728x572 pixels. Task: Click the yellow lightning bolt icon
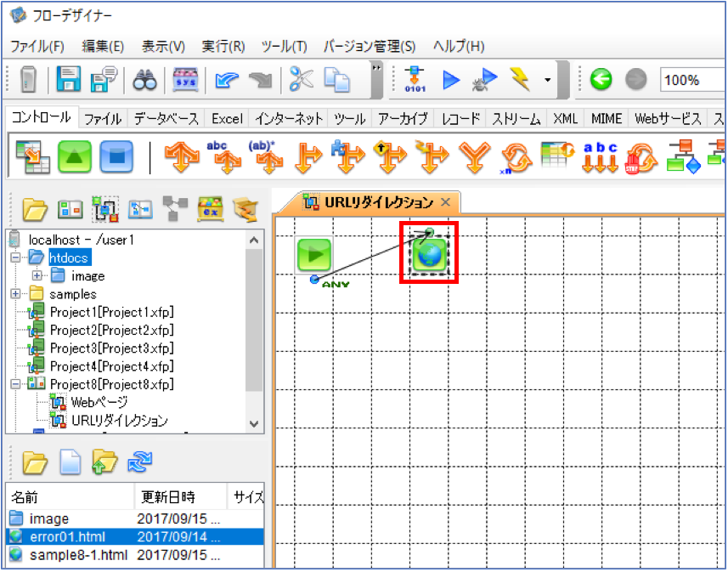[520, 79]
